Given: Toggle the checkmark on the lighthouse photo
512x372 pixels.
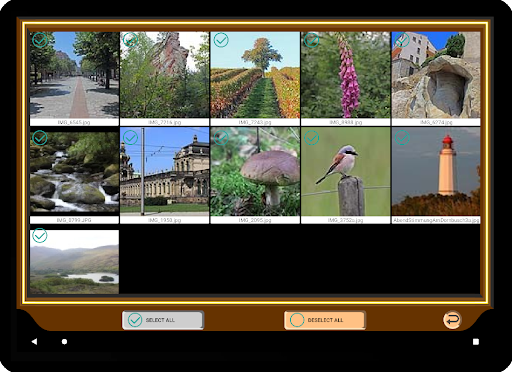Looking at the screenshot, I should (x=402, y=138).
